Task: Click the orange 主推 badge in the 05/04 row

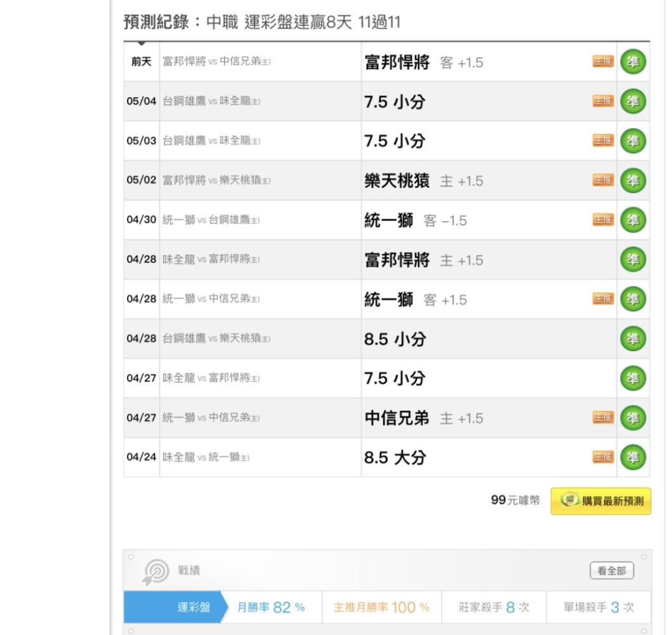Action: [603, 101]
